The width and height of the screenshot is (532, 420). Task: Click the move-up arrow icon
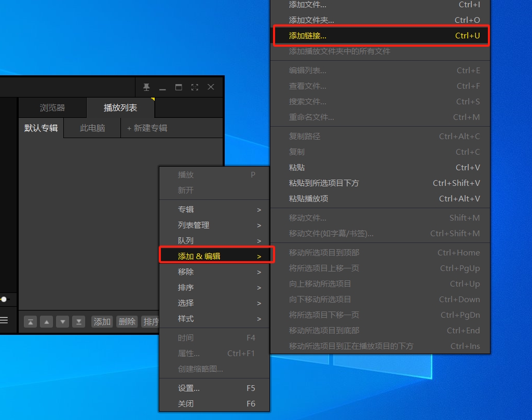click(46, 321)
